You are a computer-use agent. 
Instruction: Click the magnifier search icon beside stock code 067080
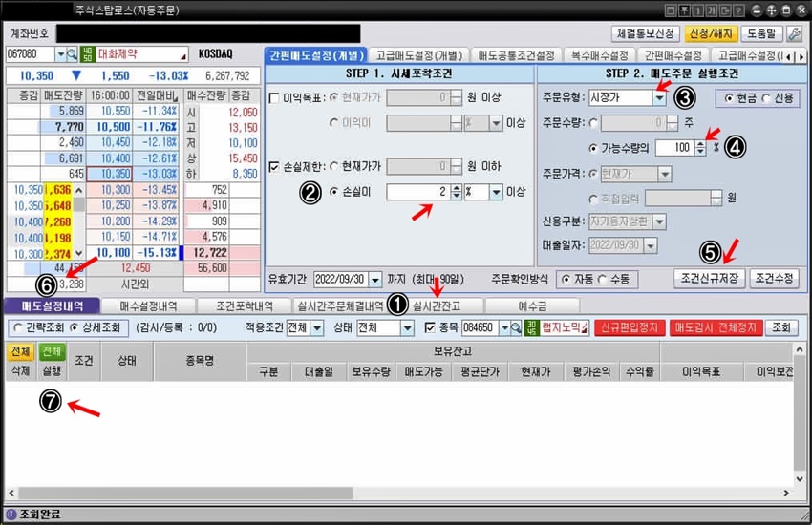(x=72, y=53)
